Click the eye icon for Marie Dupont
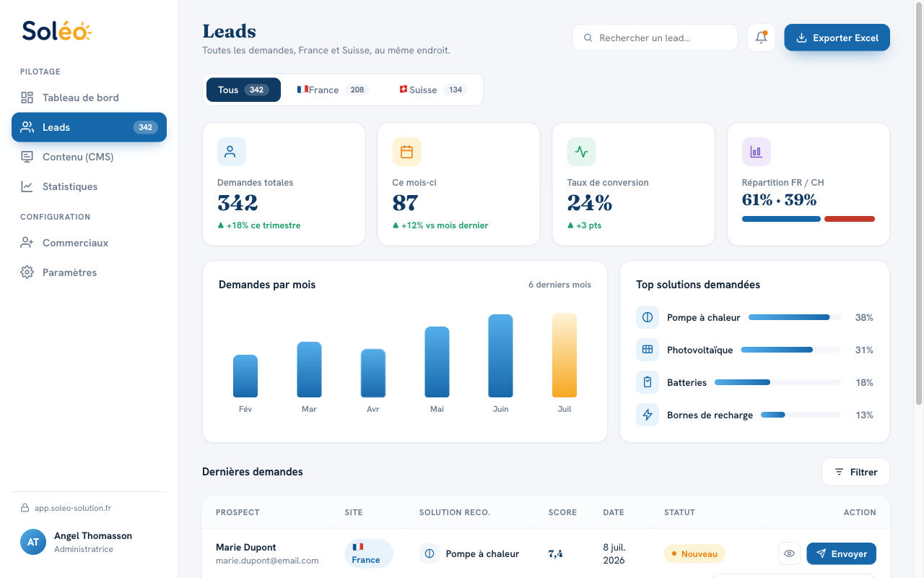This screenshot has width=924, height=578. 789,554
